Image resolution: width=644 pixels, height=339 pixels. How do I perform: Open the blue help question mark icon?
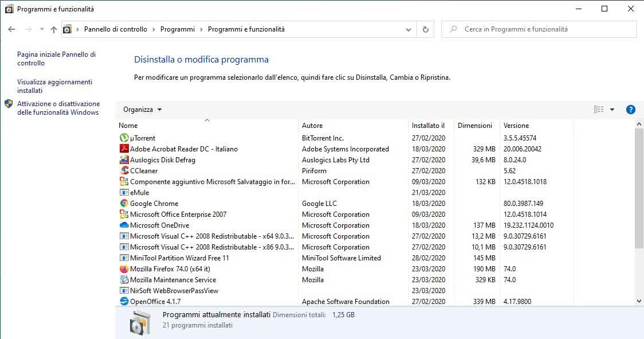coord(630,110)
